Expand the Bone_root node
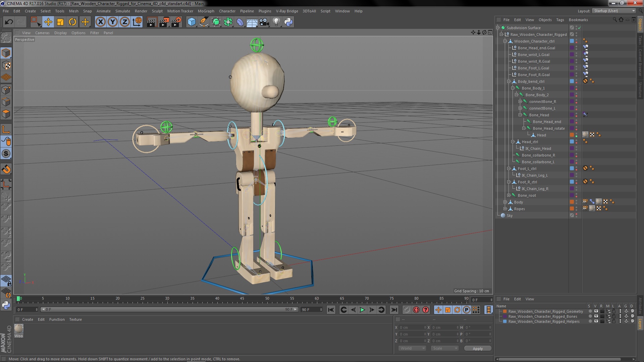 (508, 195)
